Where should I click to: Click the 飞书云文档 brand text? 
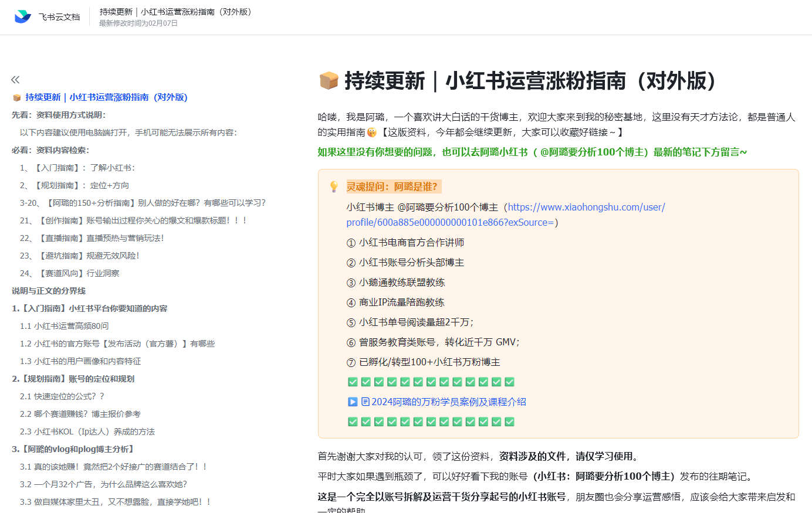(x=59, y=17)
